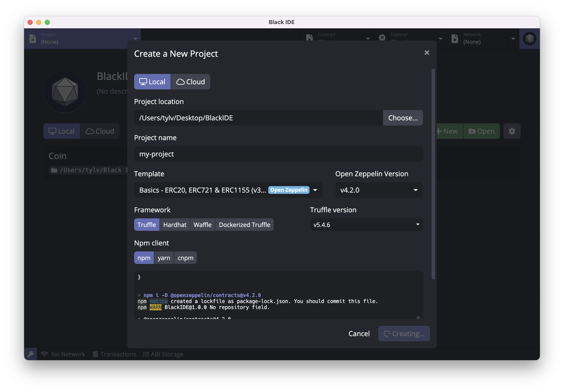Viewport: 564px width, 392px height.
Task: Click the user avatar icon at top right
Action: pos(529,39)
